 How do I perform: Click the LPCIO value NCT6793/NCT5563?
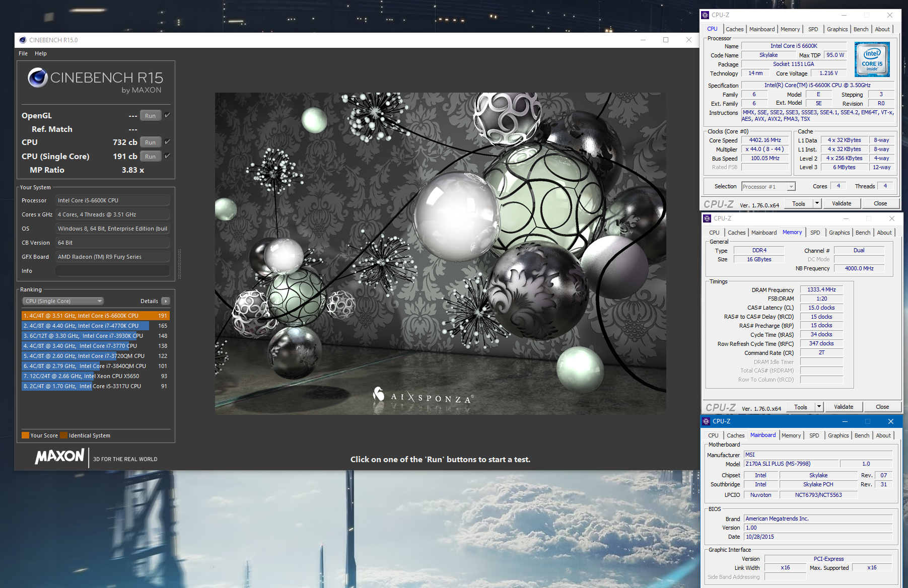click(818, 495)
